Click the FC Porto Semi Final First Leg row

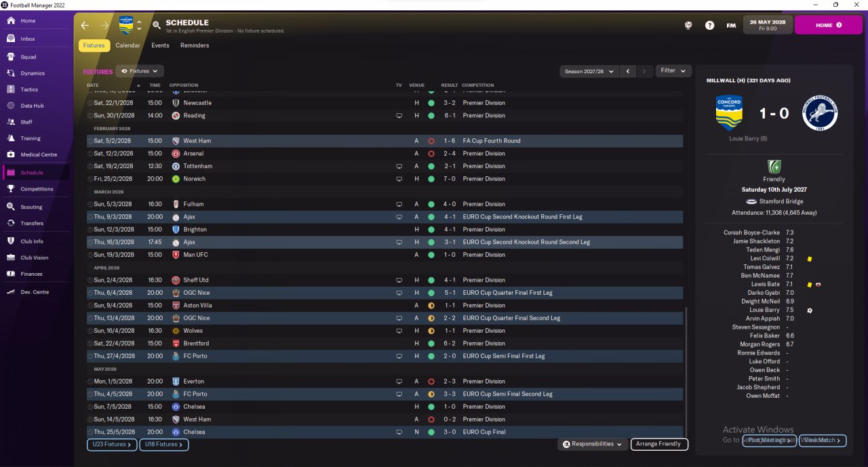pos(384,356)
